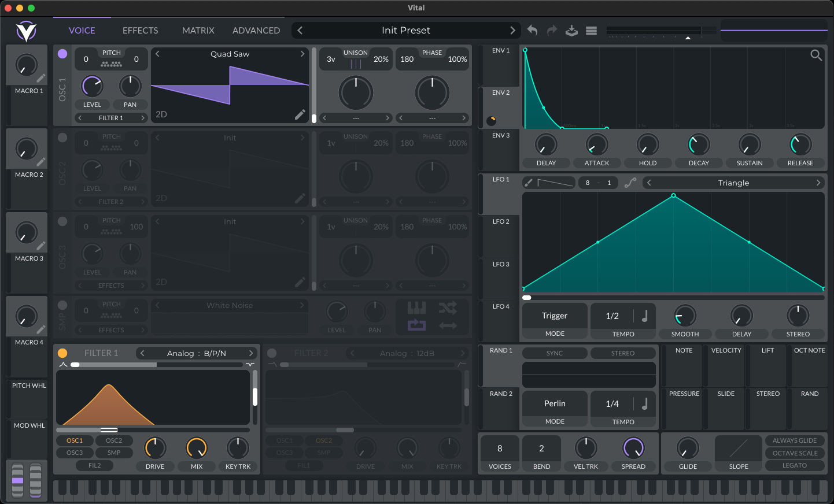Click the MACRO 3 edit pencil icon
Image resolution: width=834 pixels, height=504 pixels.
(41, 246)
